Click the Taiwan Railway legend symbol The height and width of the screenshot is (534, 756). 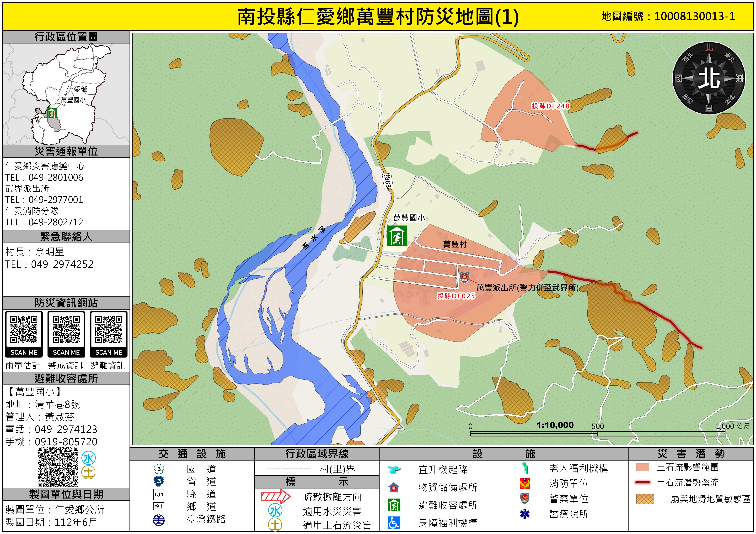pos(159,520)
